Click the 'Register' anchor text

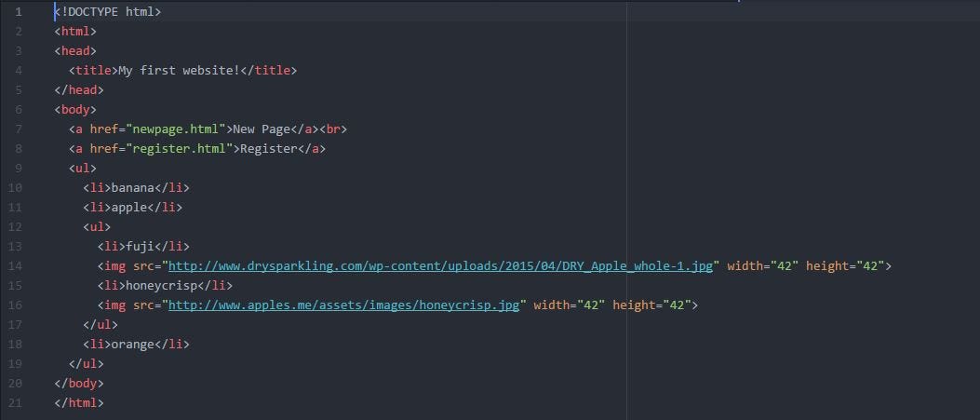(x=269, y=149)
